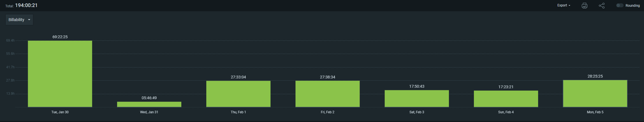Click the 17:23:21 value label

coord(506,87)
